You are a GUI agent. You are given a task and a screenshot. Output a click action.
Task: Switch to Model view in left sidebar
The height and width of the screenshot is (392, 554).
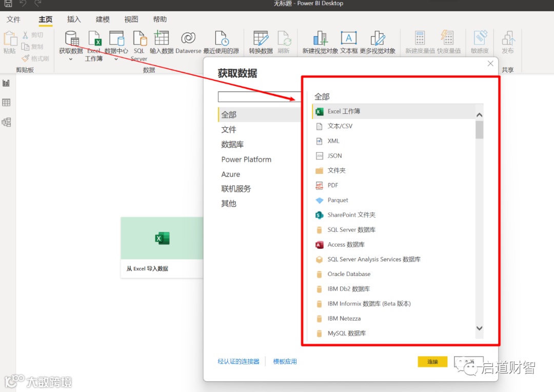click(6, 122)
